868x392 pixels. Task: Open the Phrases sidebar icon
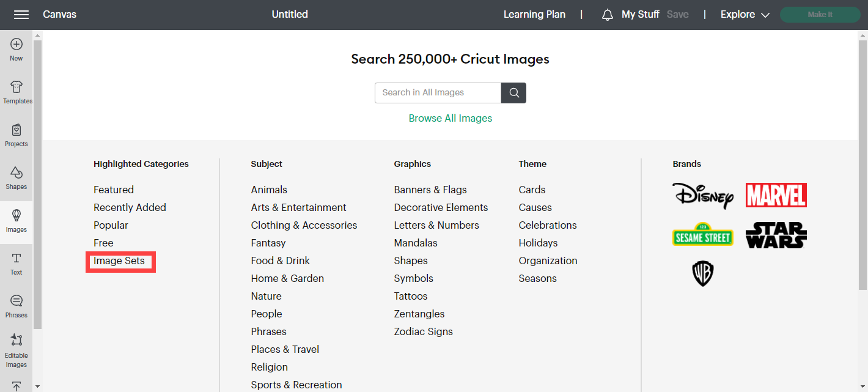(x=17, y=306)
